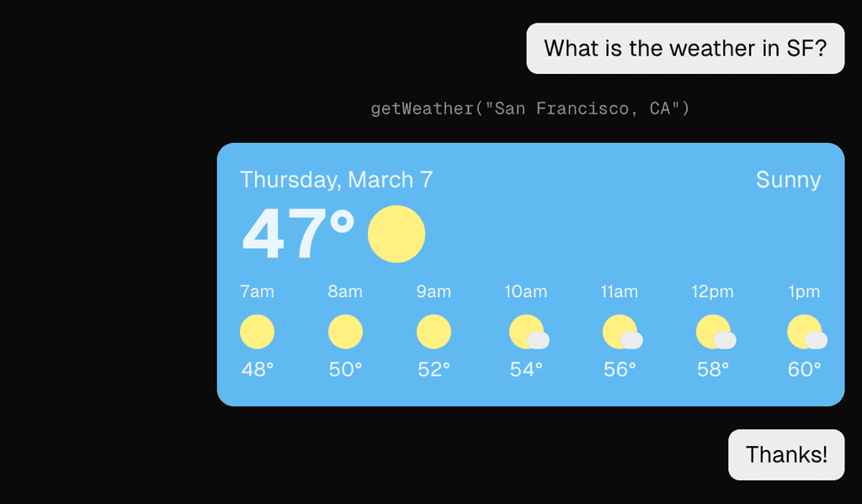Image resolution: width=862 pixels, height=504 pixels.
Task: Click the 60° temperature under 1pm
Action: point(805,369)
